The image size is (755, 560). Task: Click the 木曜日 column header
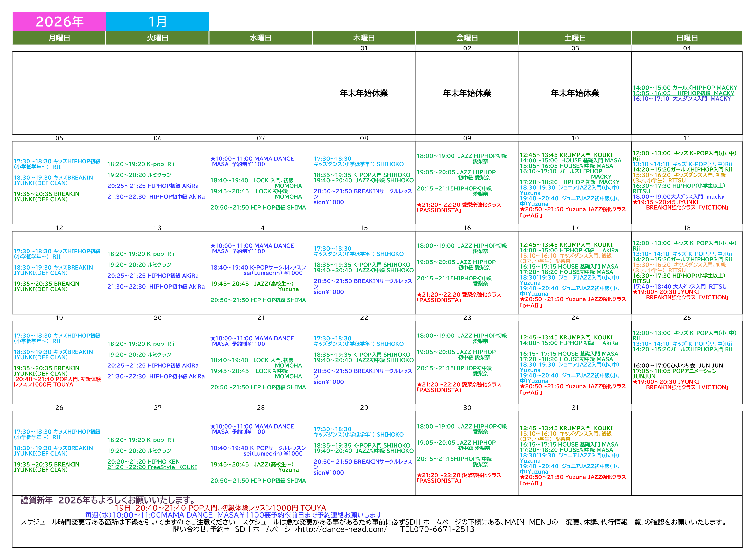click(364, 38)
